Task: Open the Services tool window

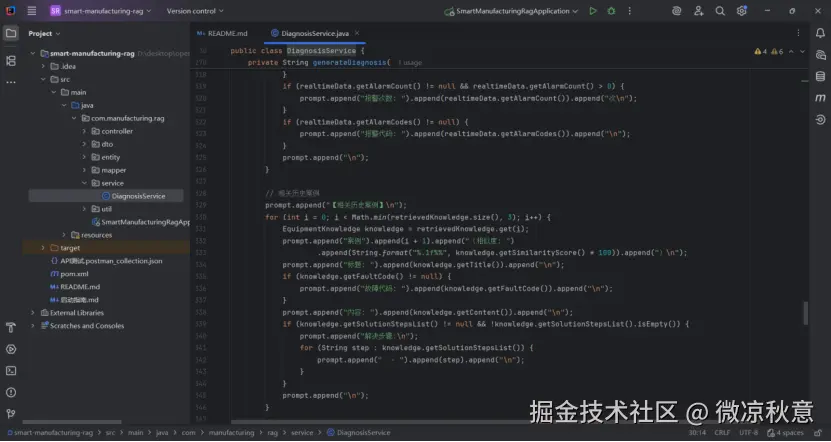Action: coord(11,349)
